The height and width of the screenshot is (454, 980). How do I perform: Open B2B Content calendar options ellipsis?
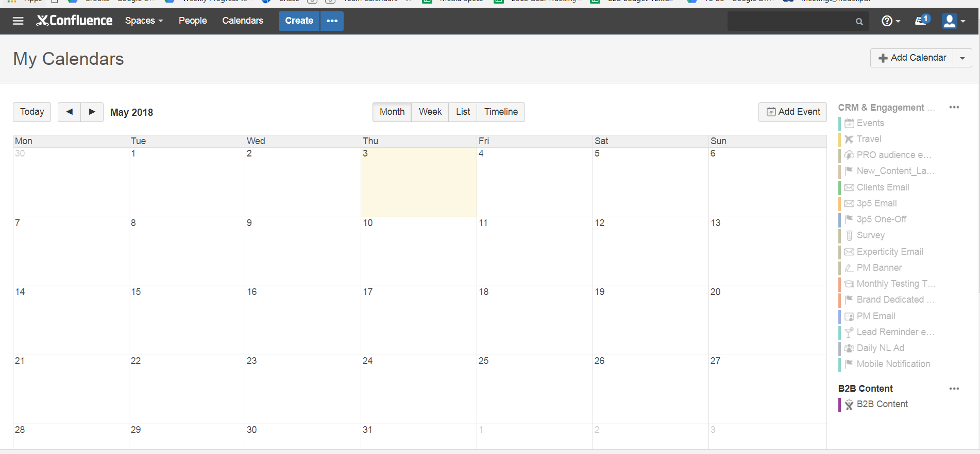click(954, 389)
